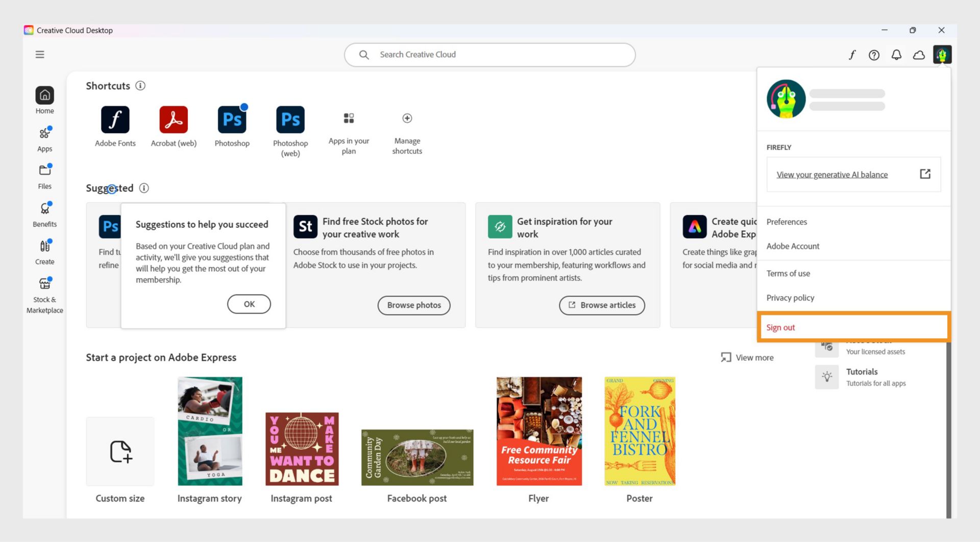Open the hamburger menu
Screen dimensions: 980x542
(x=40, y=54)
